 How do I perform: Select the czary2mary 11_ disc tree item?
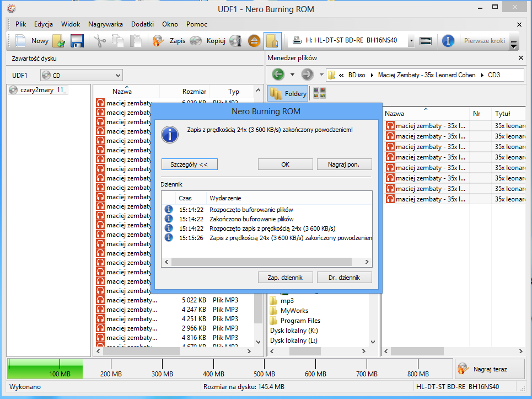39,90
